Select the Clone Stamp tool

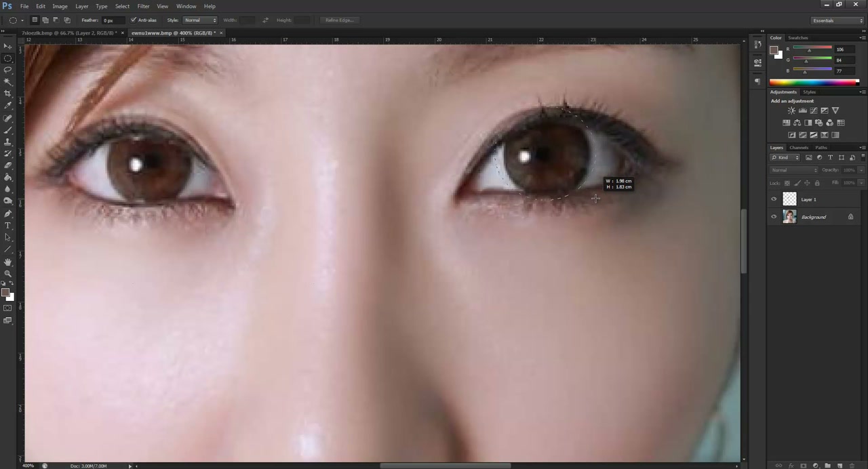7,142
